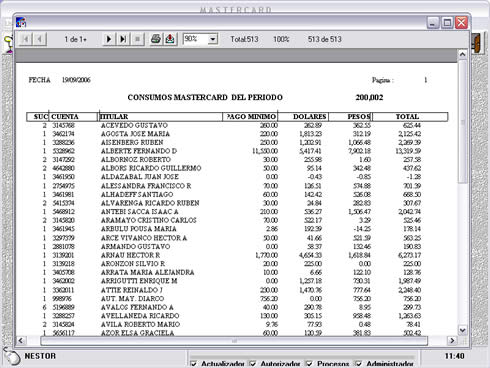490x368 pixels.
Task: Minimize the report preview window
Action: (x=433, y=23)
